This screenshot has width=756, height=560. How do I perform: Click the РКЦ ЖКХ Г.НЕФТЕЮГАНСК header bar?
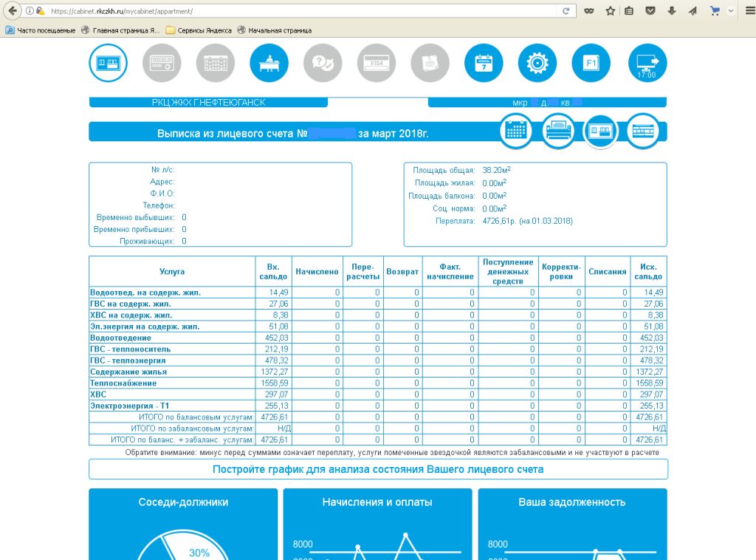(208, 102)
